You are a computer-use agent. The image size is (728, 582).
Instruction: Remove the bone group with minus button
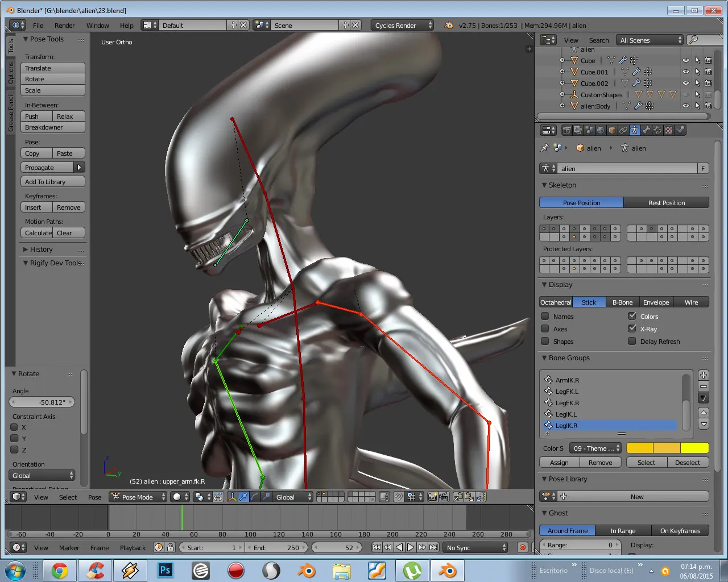pyautogui.click(x=704, y=386)
